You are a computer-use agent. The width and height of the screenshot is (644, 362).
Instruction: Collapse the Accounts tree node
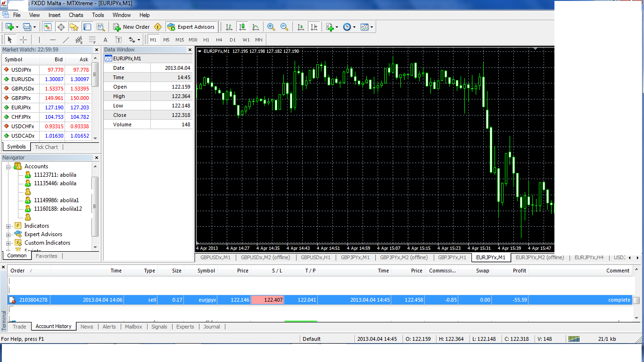click(8, 166)
